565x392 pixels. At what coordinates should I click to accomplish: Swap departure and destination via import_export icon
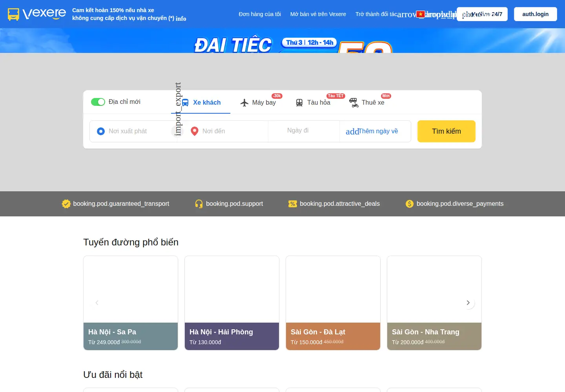click(178, 131)
